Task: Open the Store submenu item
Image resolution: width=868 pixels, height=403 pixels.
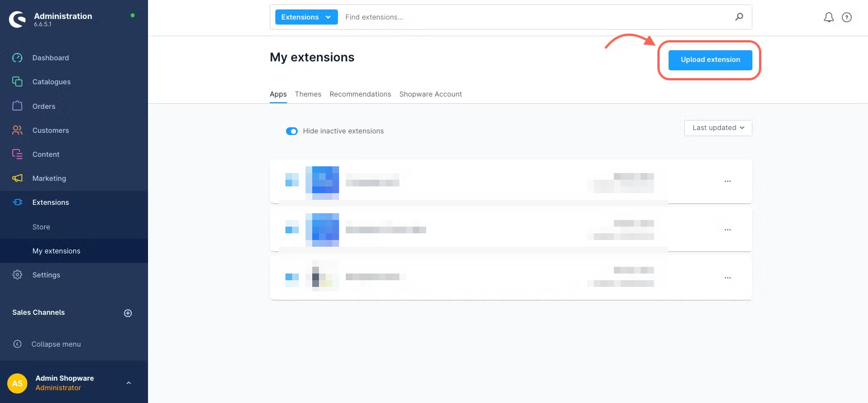Action: (x=74, y=227)
